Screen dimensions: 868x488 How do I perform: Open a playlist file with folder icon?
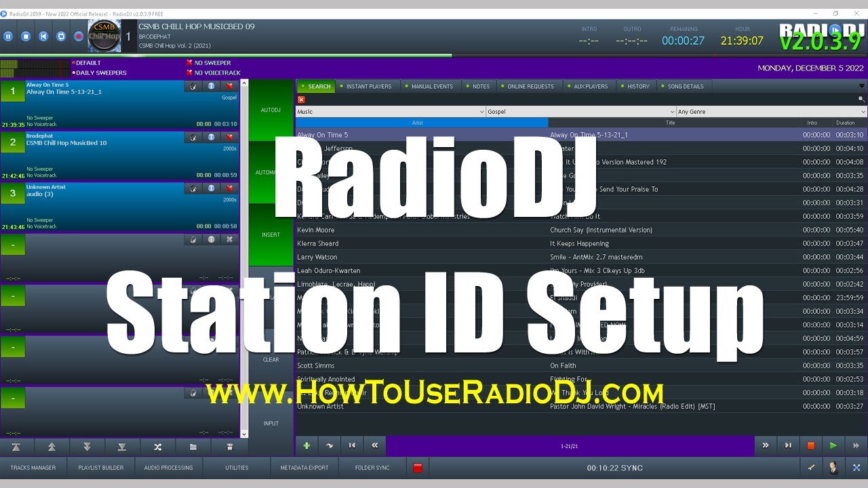(193, 447)
